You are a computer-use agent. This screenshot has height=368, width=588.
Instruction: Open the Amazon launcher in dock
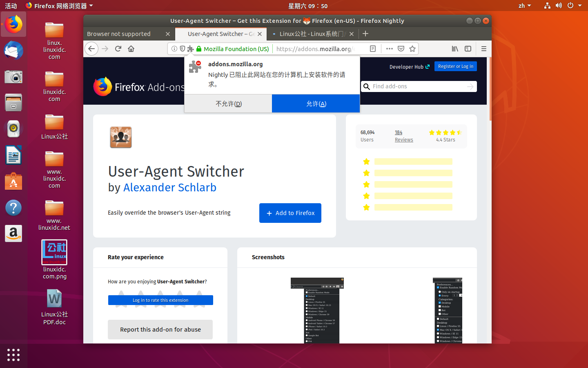(x=13, y=234)
